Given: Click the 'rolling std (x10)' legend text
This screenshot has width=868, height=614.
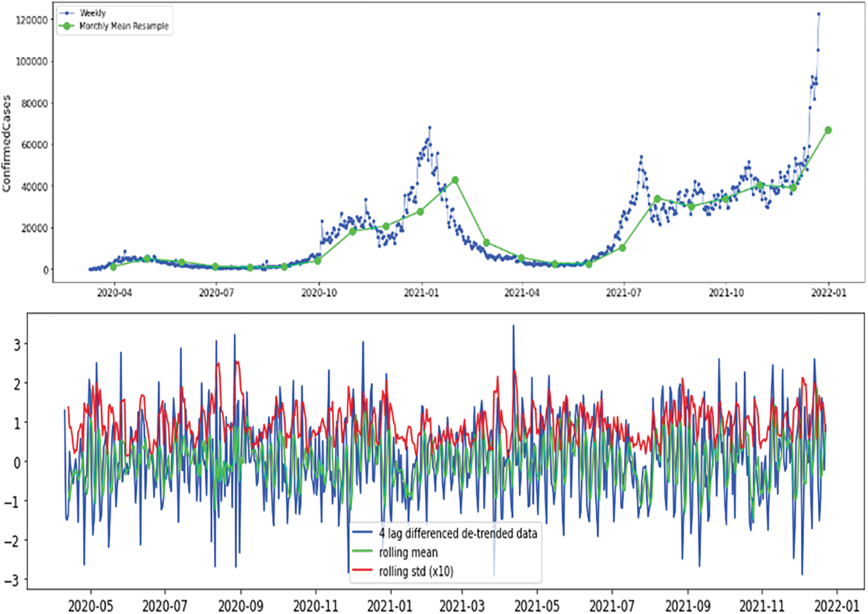Looking at the screenshot, I should coord(416,571).
